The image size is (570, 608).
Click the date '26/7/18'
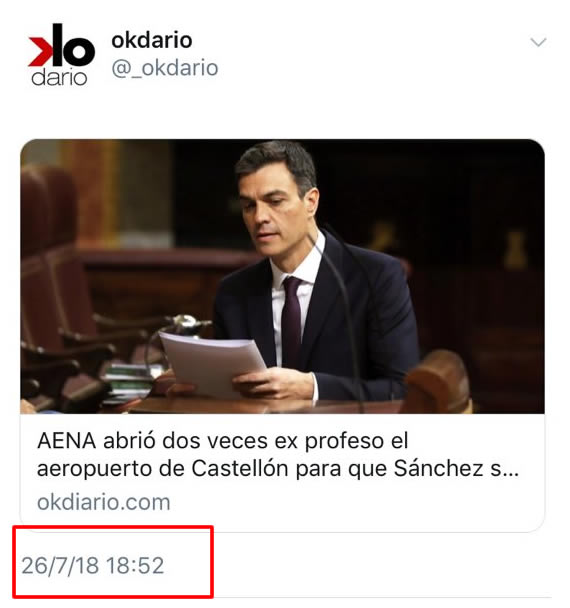pos(60,565)
